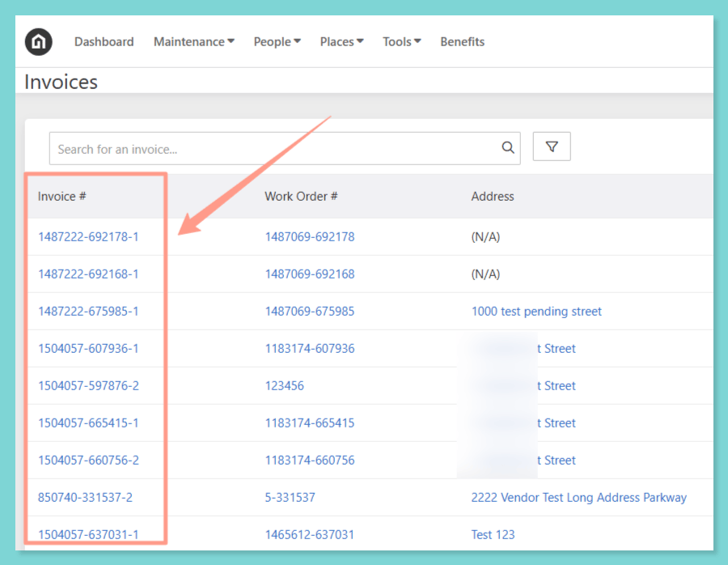Expand the Tools dropdown menu
The width and height of the screenshot is (728, 565).
[x=401, y=42]
